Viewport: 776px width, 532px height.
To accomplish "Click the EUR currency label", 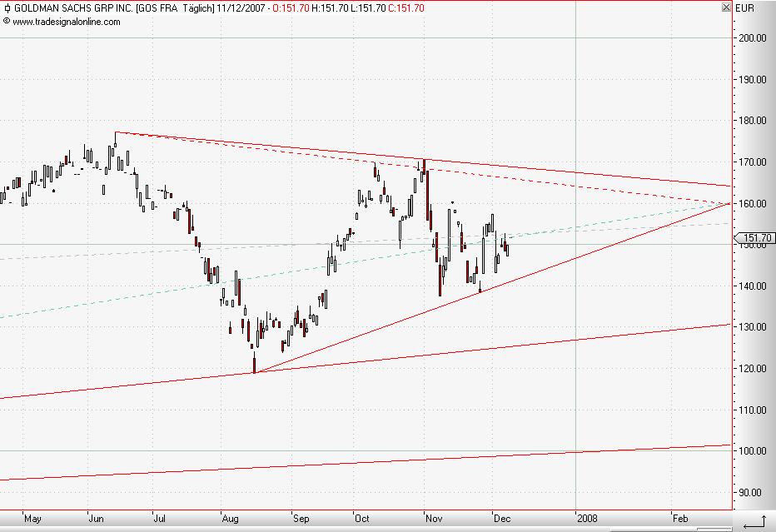I will tap(745, 8).
